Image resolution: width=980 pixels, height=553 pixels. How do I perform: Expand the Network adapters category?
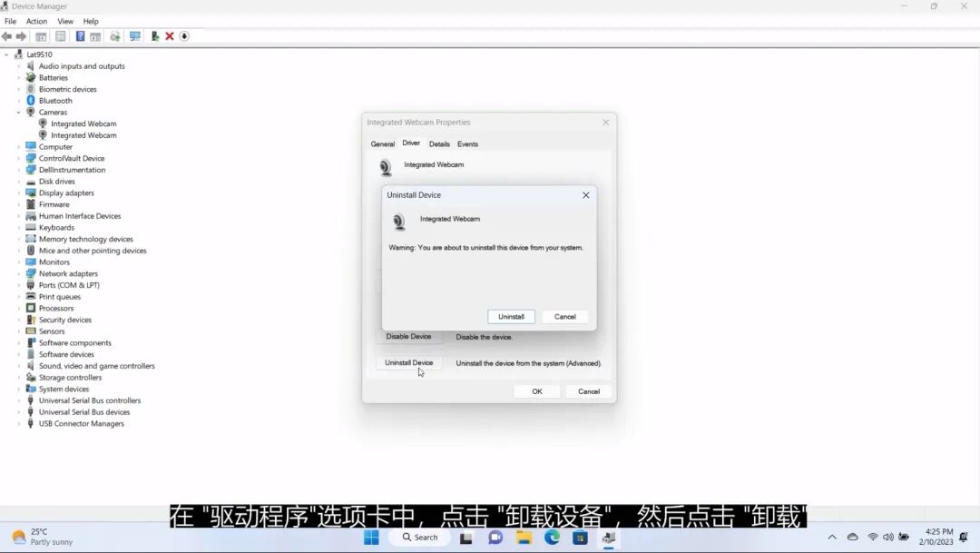(19, 273)
